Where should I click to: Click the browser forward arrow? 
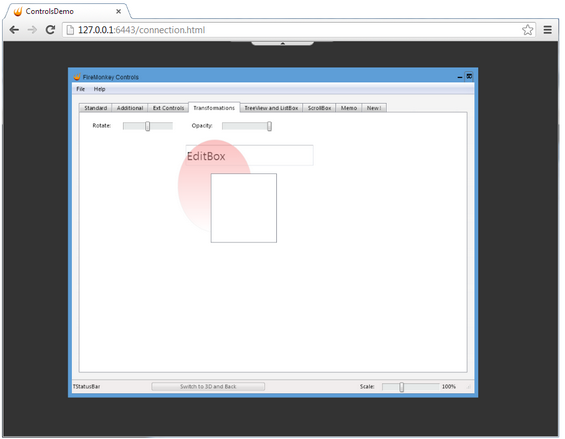32,30
